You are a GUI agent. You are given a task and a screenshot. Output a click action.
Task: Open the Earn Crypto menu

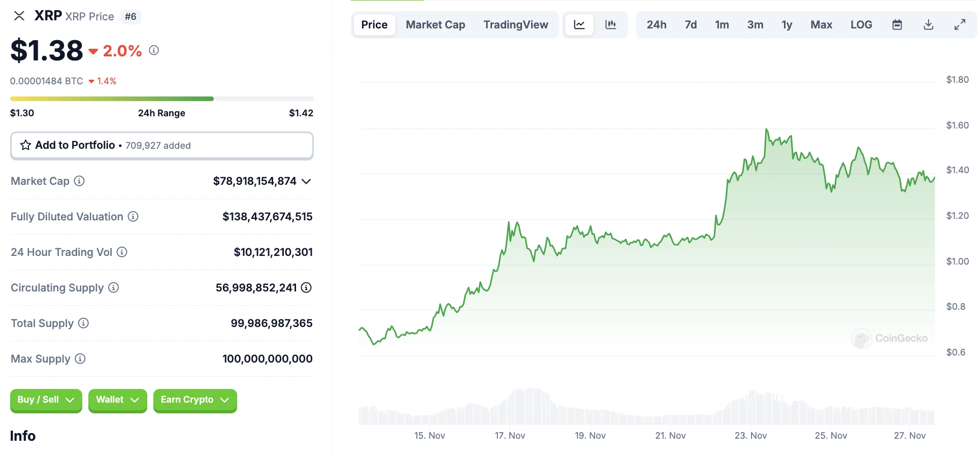coord(194,400)
